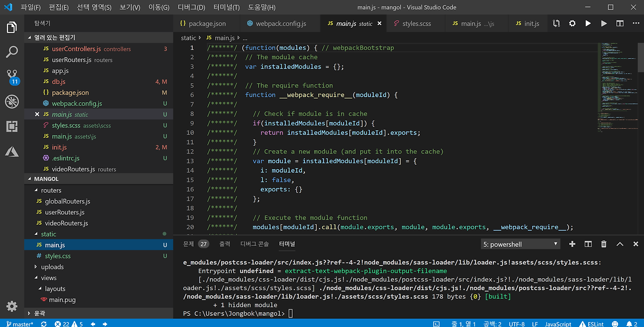The image size is (644, 327).
Task: Open the Debug view icon
Action: click(12, 101)
